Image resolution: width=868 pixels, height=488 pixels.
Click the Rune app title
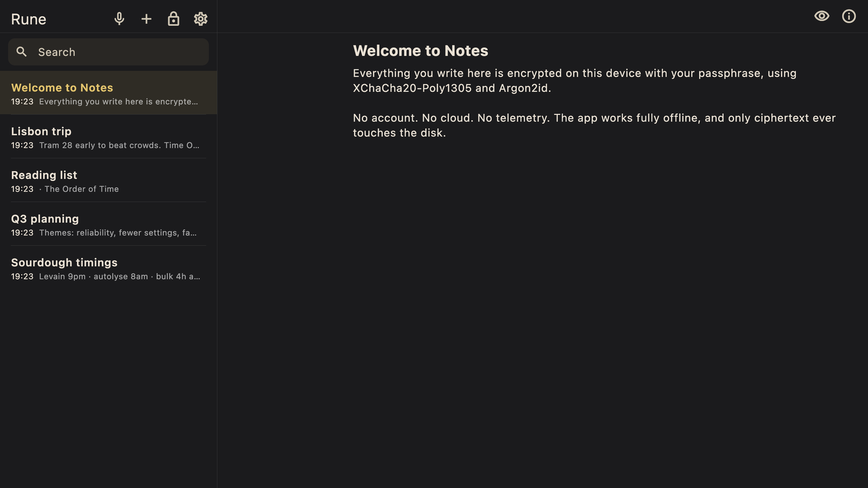tap(29, 20)
